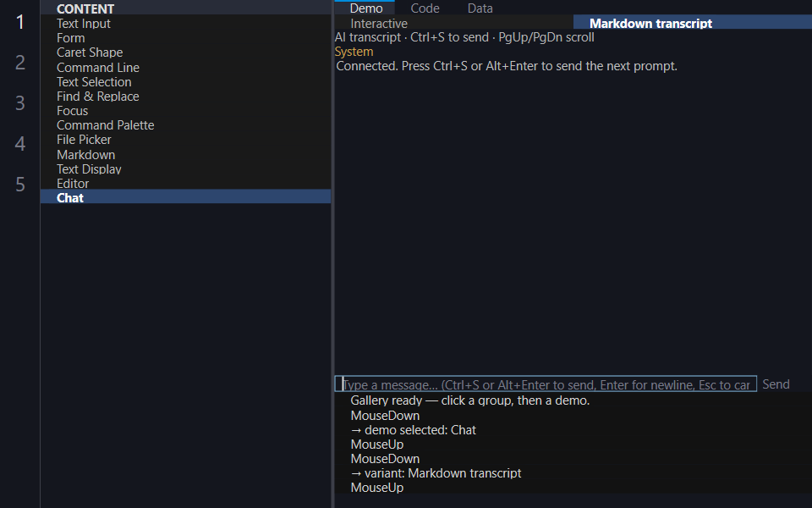Select the Command Palette demo
Image resolution: width=812 pixels, height=508 pixels.
point(185,125)
